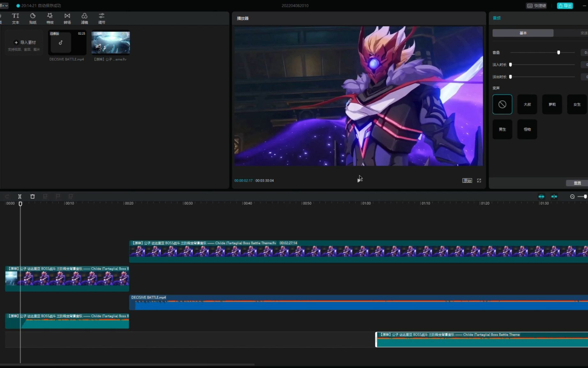588x368 pixels.
Task: Open the 贴纸 stickers tab
Action: [33, 19]
